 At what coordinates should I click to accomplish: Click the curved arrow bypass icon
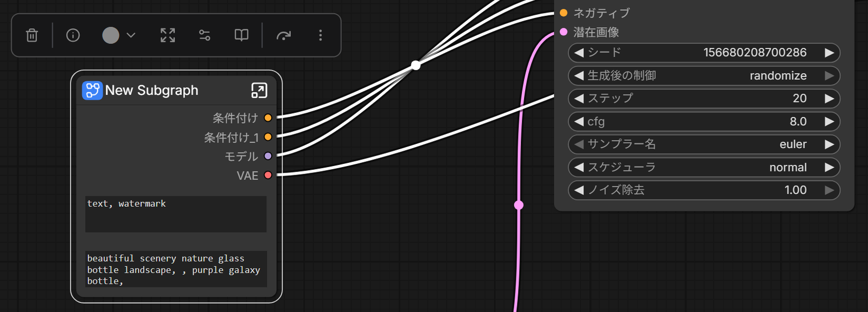[x=284, y=36]
